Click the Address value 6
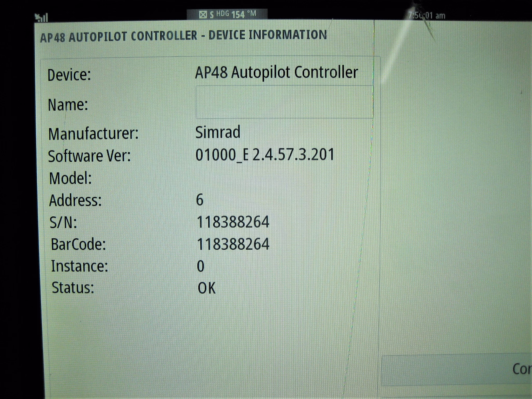532x399 pixels. (199, 200)
